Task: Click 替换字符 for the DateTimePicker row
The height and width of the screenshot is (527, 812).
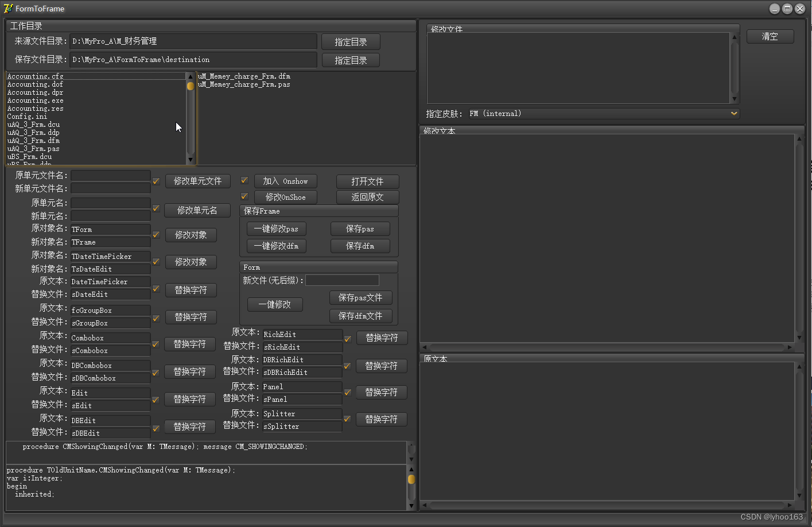Action: click(191, 290)
